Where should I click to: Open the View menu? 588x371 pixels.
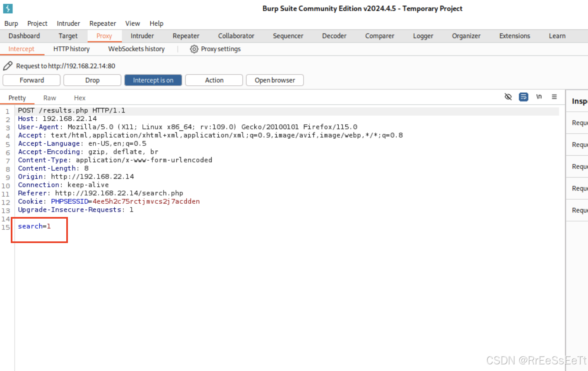133,24
